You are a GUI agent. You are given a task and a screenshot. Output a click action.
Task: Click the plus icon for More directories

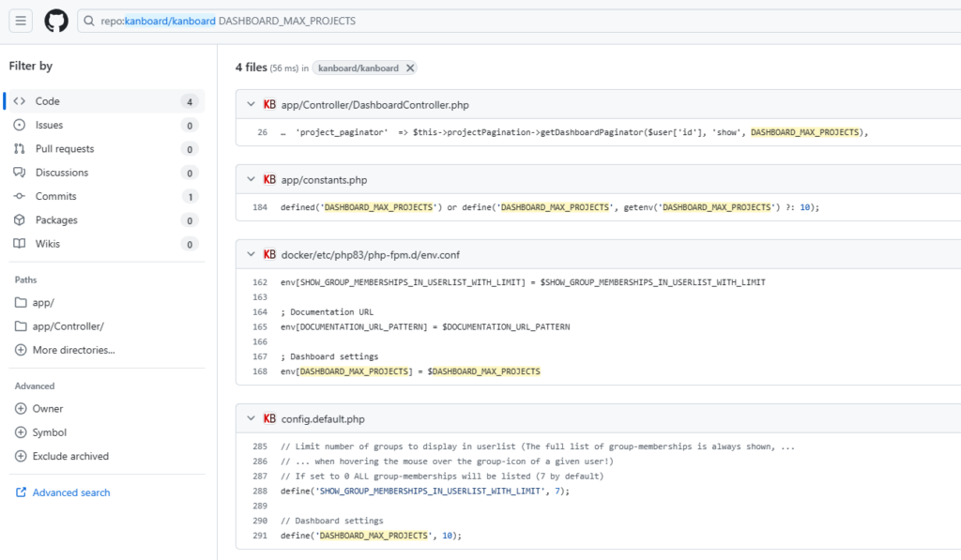pos(21,351)
